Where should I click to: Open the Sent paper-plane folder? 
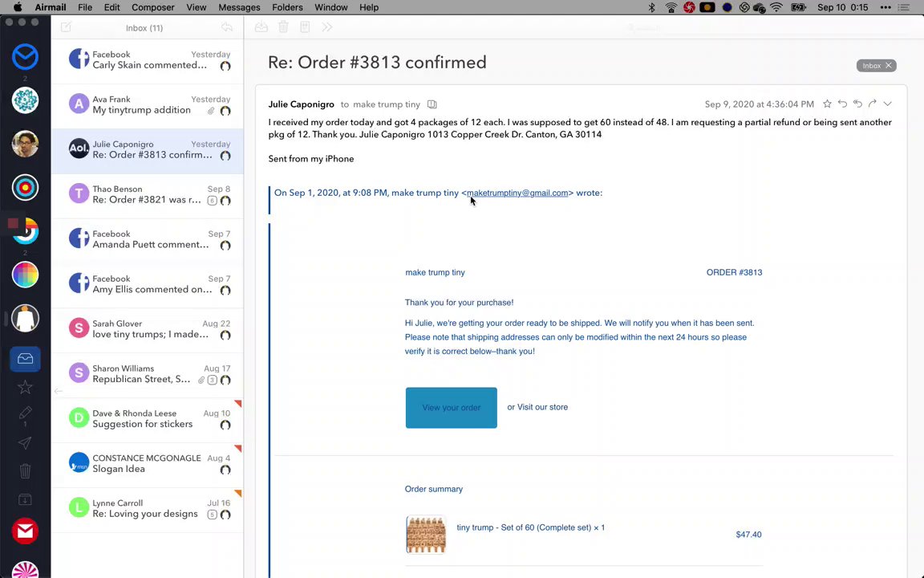click(x=25, y=443)
